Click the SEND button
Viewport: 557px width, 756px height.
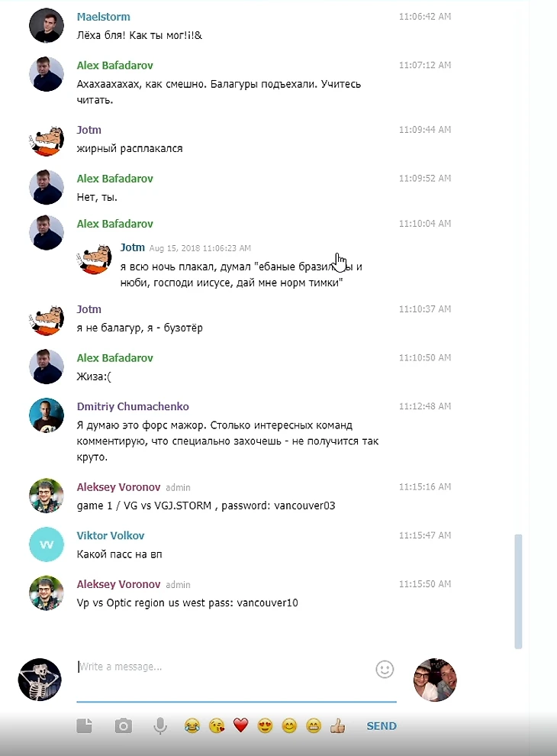click(x=382, y=725)
